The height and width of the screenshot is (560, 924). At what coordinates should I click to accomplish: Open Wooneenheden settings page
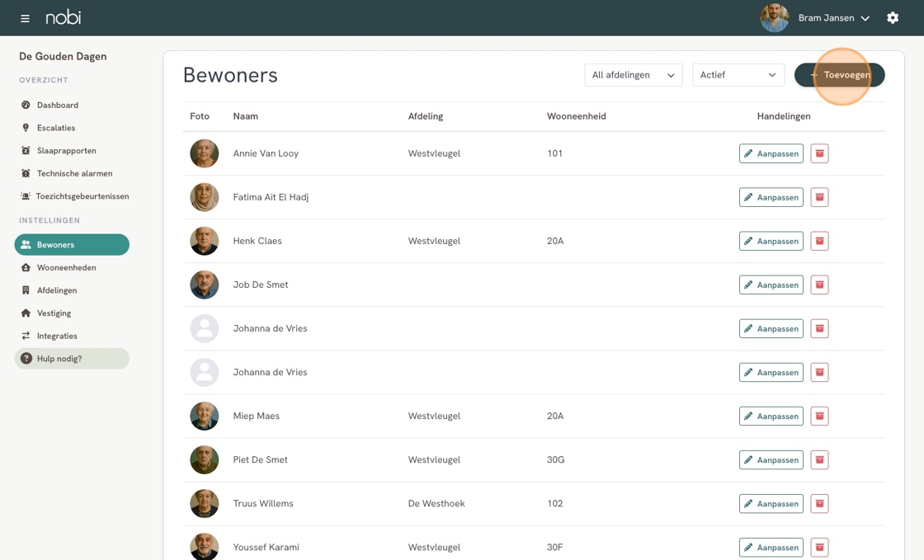[x=66, y=267]
